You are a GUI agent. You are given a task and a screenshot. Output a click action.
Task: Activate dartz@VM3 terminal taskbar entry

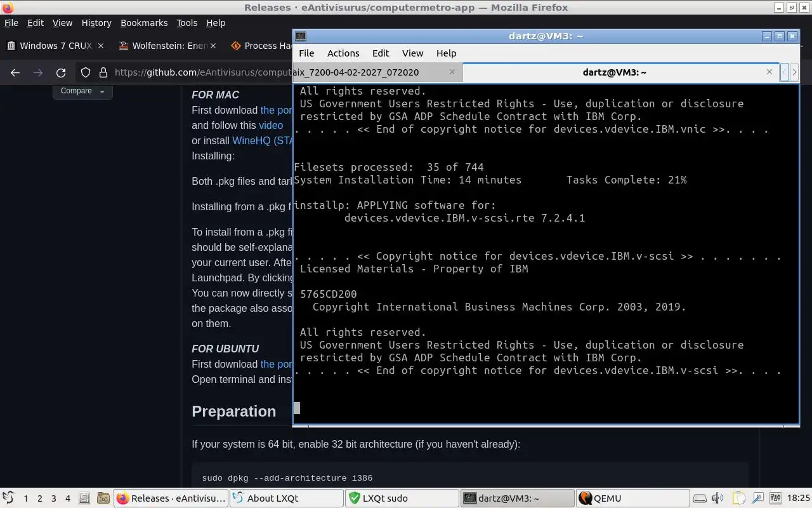click(x=517, y=498)
